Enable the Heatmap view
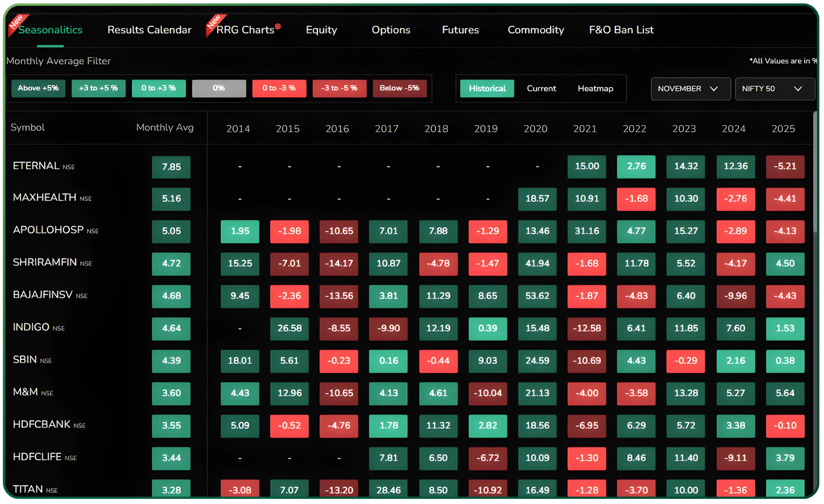824x504 pixels. [x=595, y=89]
